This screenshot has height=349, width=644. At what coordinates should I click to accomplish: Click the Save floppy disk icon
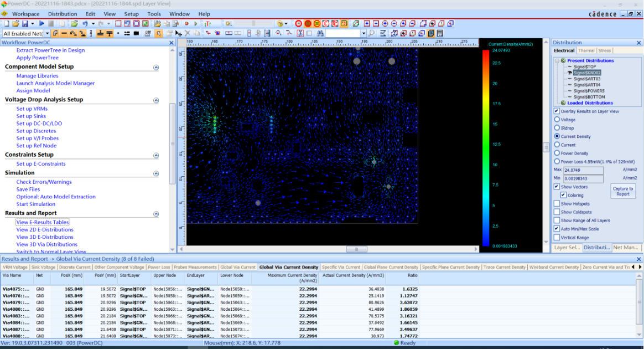click(25, 23)
